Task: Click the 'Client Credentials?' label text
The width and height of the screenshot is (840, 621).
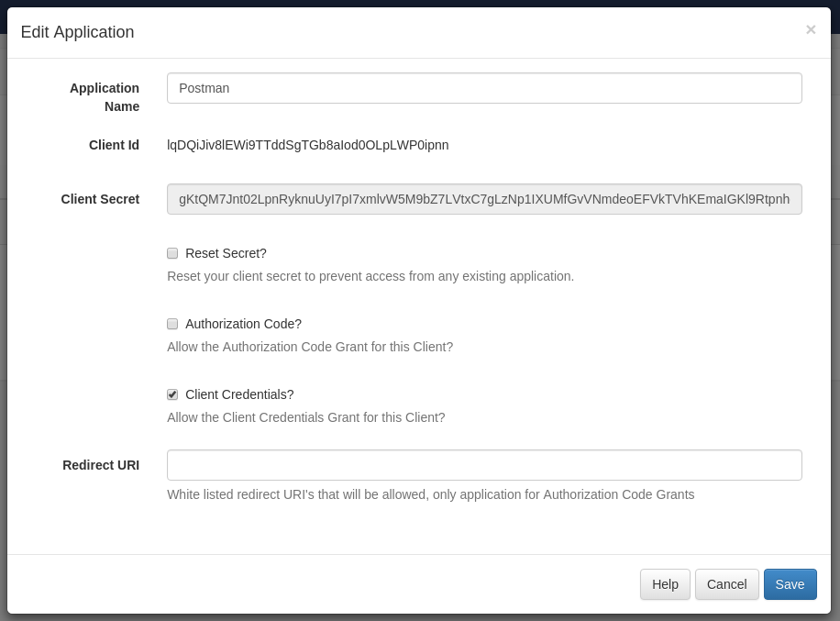Action: click(x=239, y=394)
